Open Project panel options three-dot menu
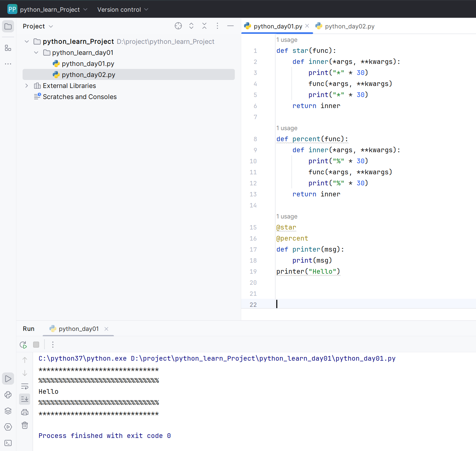476x451 pixels. (217, 26)
